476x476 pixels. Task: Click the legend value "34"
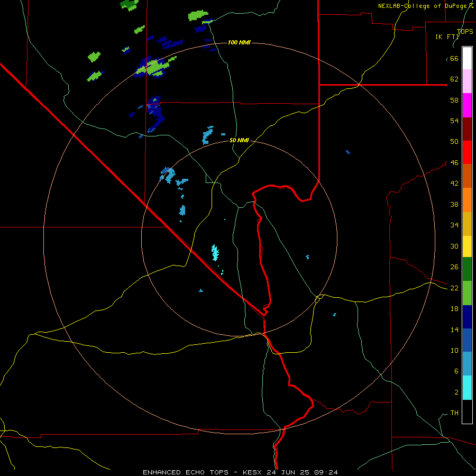point(454,225)
